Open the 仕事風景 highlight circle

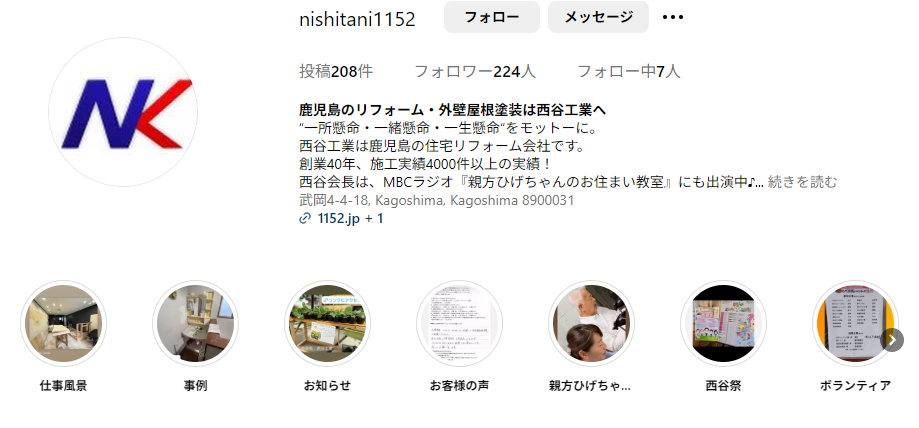pos(63,323)
